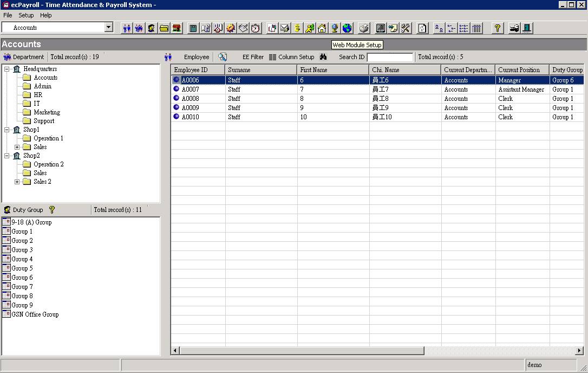Click the Duty Group help question icon

52,210
